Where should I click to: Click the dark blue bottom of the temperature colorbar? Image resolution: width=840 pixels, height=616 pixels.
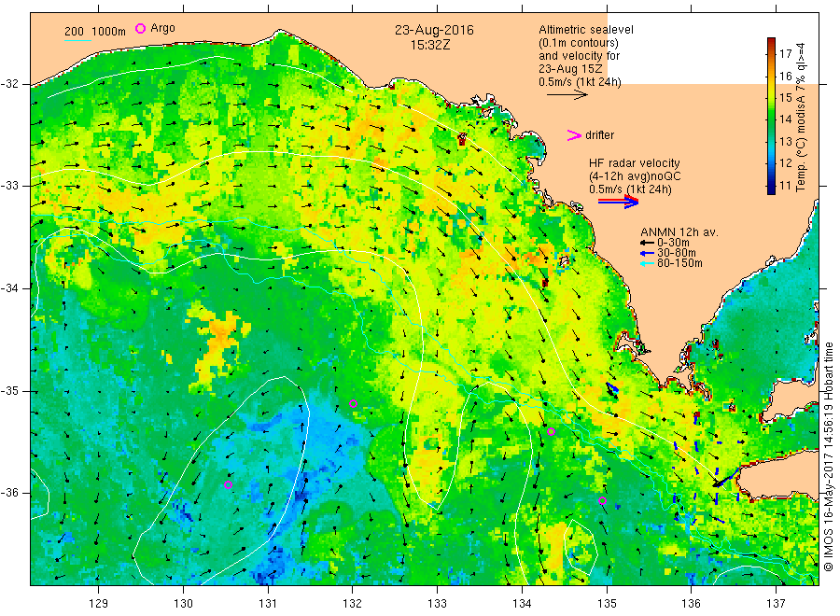coord(771,189)
